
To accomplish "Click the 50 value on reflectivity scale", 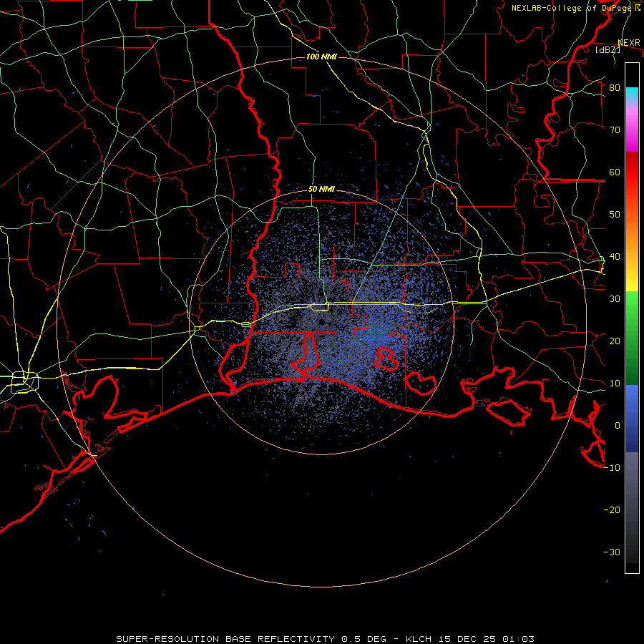I will click(x=615, y=215).
